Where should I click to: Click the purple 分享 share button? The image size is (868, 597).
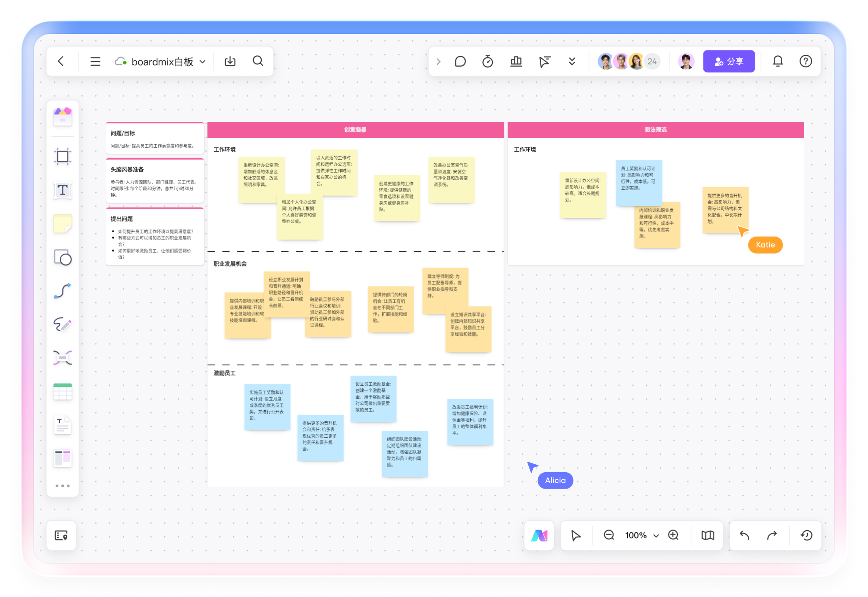[x=728, y=61]
